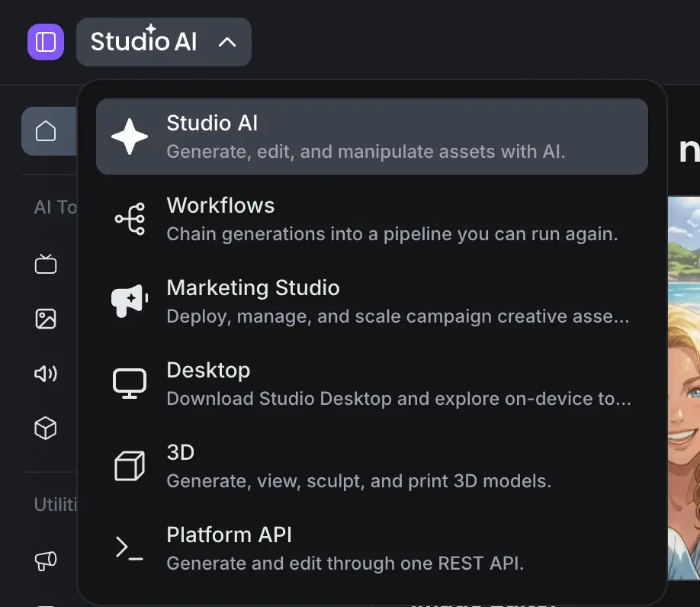This screenshot has height=607, width=700.
Task: Click 'Generate, edit, and manipulate assets with AI.'
Action: coord(366,152)
